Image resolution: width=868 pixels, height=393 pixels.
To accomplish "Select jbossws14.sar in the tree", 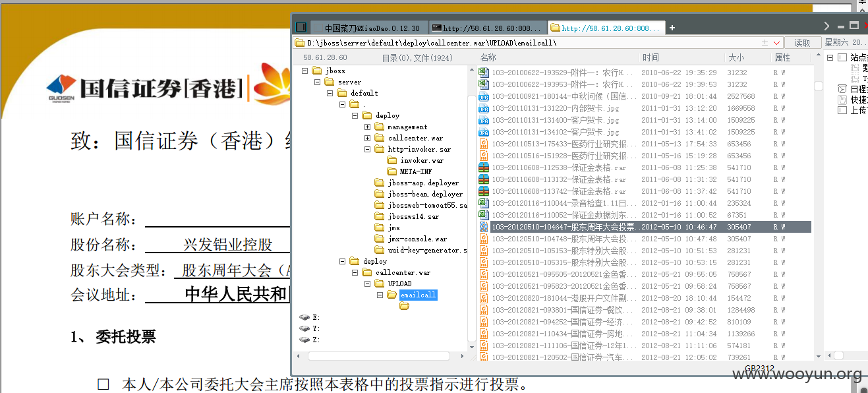I will point(413,216).
